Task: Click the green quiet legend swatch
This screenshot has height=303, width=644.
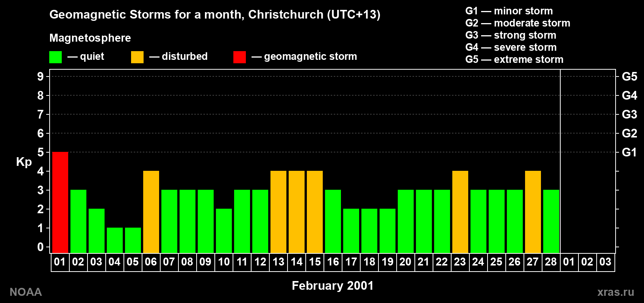Action: tap(55, 57)
